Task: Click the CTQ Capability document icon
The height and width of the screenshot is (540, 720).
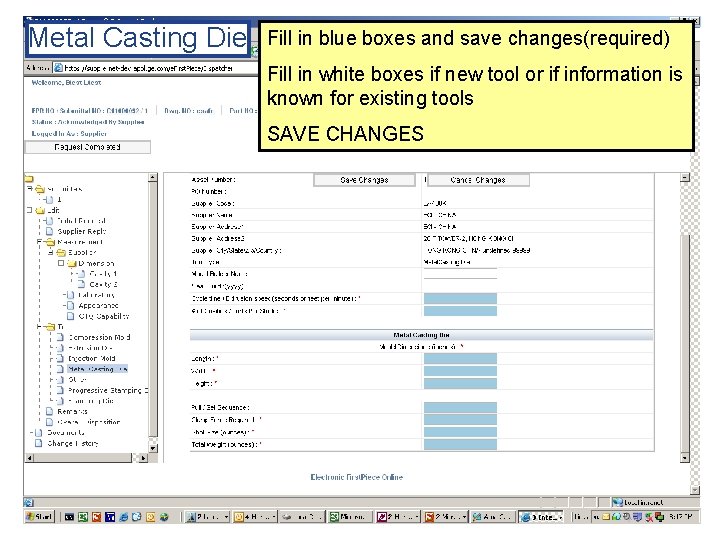Action: pyautogui.click(x=70, y=316)
